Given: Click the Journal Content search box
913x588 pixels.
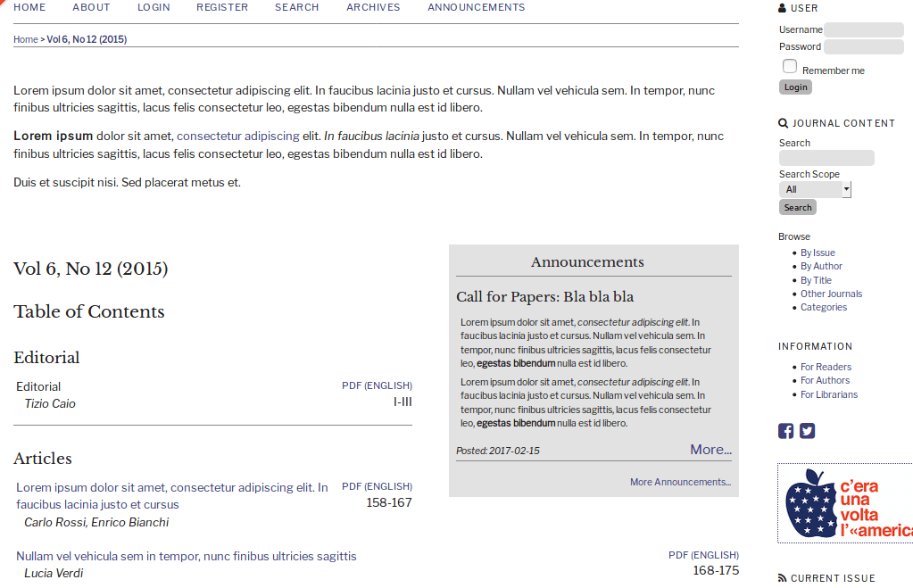Looking at the screenshot, I should (x=826, y=157).
